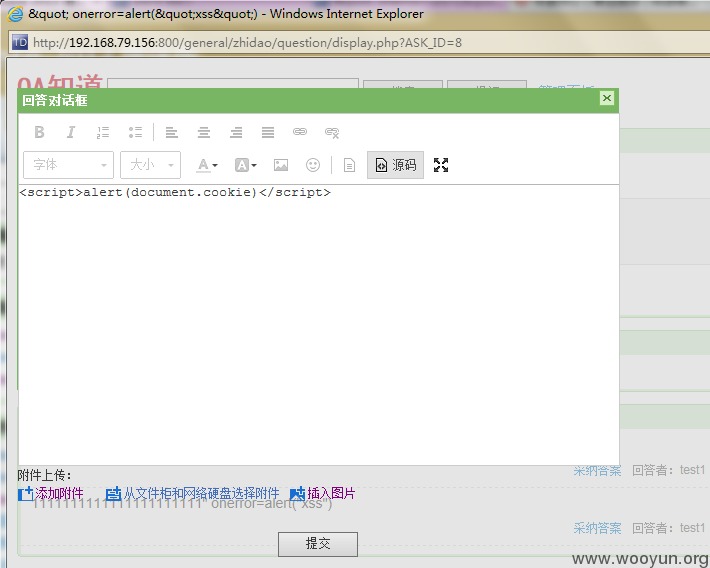Submit the answer with 提交 button
Viewport: 710px width, 568px height.
(318, 544)
